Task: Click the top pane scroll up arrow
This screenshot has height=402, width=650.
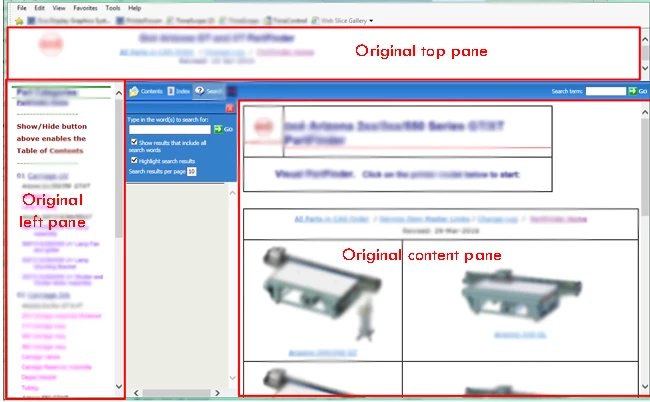Action: coord(645,39)
